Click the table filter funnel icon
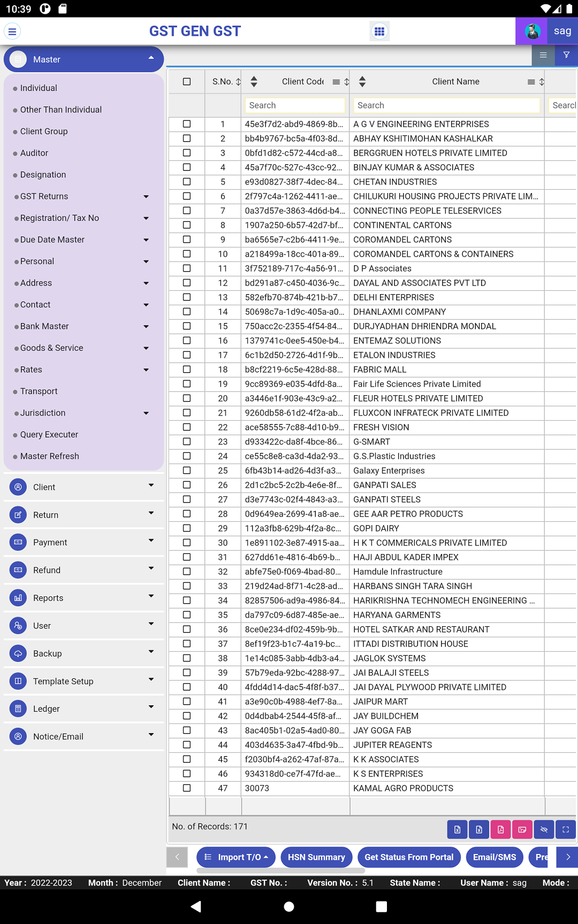578x924 pixels. pyautogui.click(x=566, y=55)
